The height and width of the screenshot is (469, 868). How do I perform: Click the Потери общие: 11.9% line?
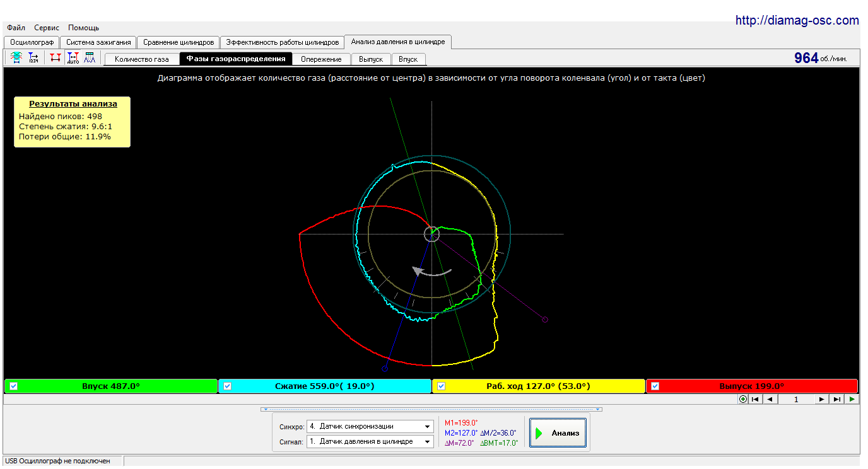[x=65, y=136]
